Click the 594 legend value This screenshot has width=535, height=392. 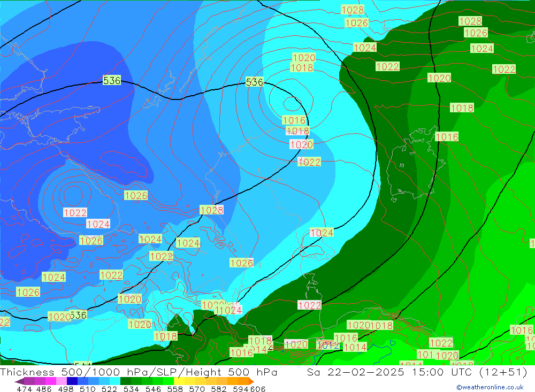click(x=241, y=389)
